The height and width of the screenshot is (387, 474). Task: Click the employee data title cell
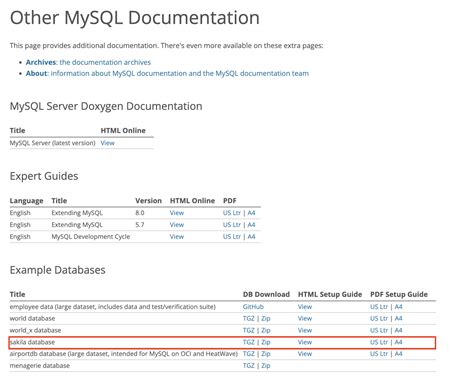113,307
